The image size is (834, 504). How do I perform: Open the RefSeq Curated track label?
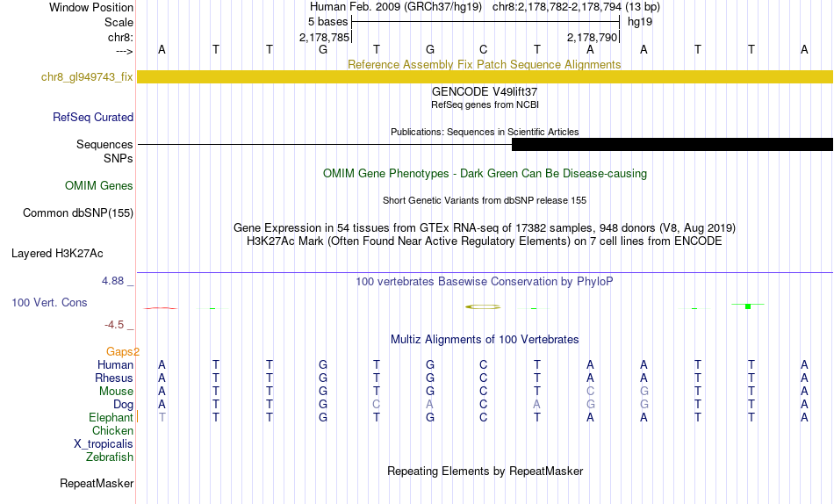click(93, 117)
